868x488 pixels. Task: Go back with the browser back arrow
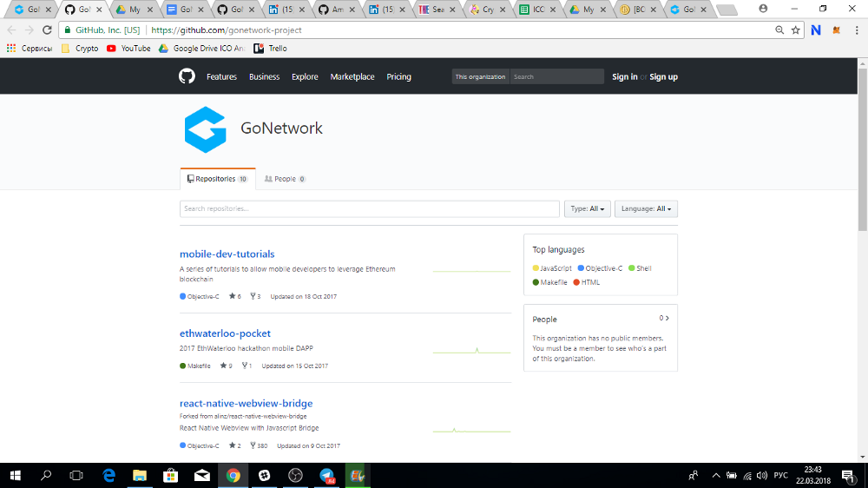[x=11, y=30]
